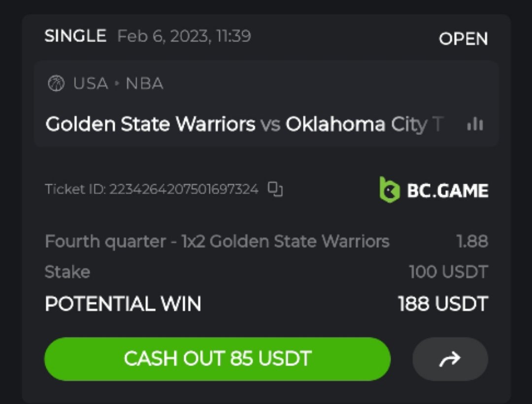Image resolution: width=532 pixels, height=404 pixels.
Task: Click the 188 USDT potential win amount
Action: pyautogui.click(x=443, y=304)
